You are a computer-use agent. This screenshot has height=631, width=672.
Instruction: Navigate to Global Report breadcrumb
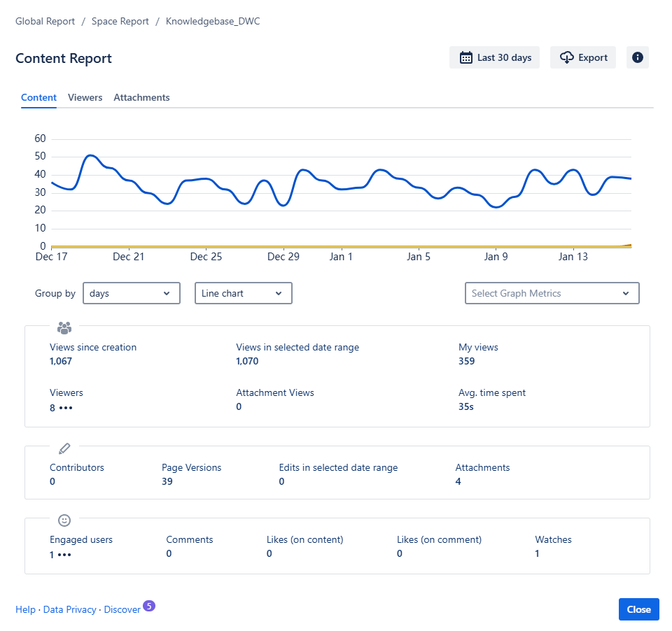(45, 21)
